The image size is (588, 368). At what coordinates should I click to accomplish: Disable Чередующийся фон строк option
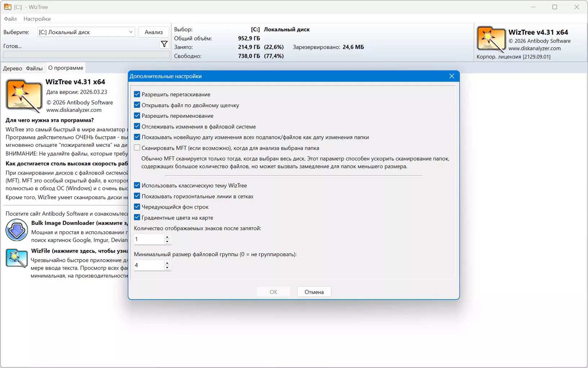click(137, 207)
